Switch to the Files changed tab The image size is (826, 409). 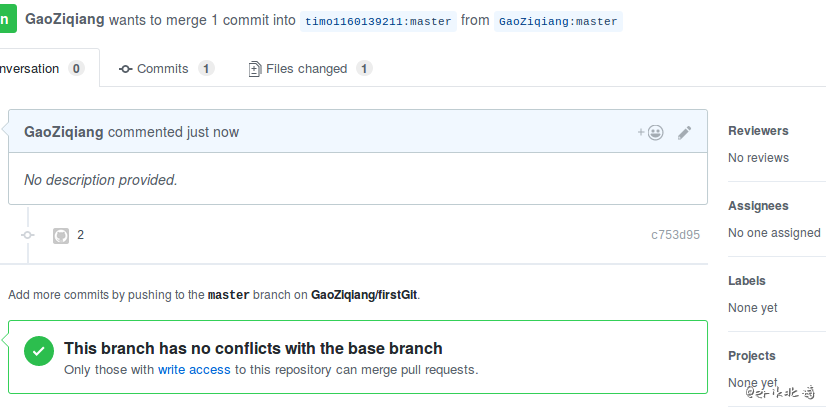(310, 69)
